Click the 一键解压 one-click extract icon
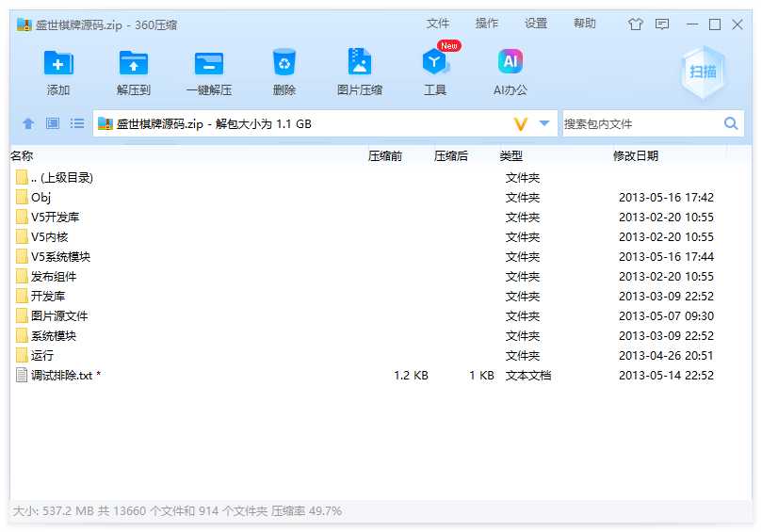The width and height of the screenshot is (762, 532). coord(209,63)
